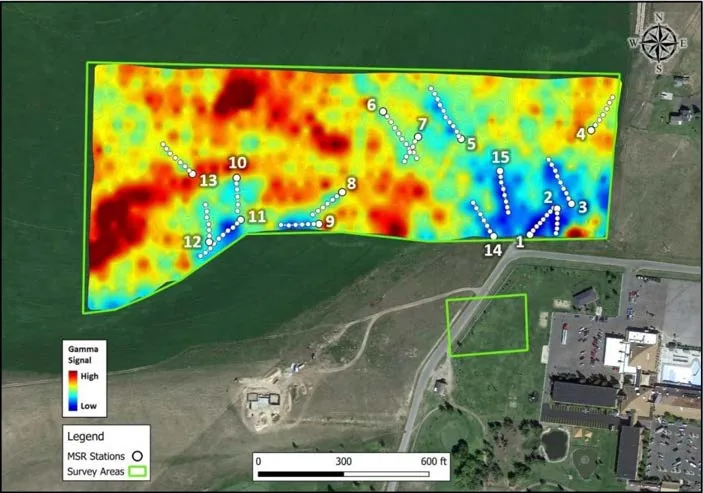This screenshot has width=703, height=493.
Task: Click the 'MSR Stations' legend text
Action: point(96,456)
